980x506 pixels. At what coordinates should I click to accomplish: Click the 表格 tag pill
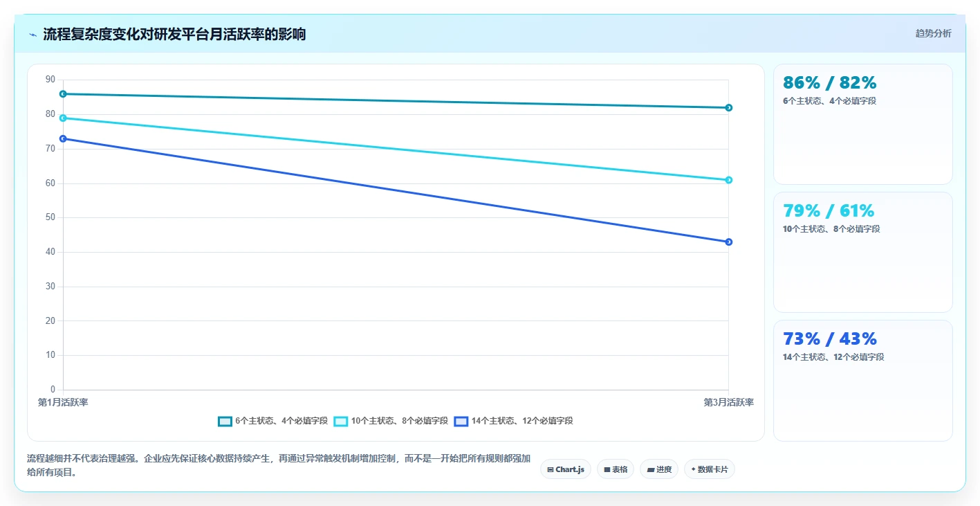[x=616, y=469]
